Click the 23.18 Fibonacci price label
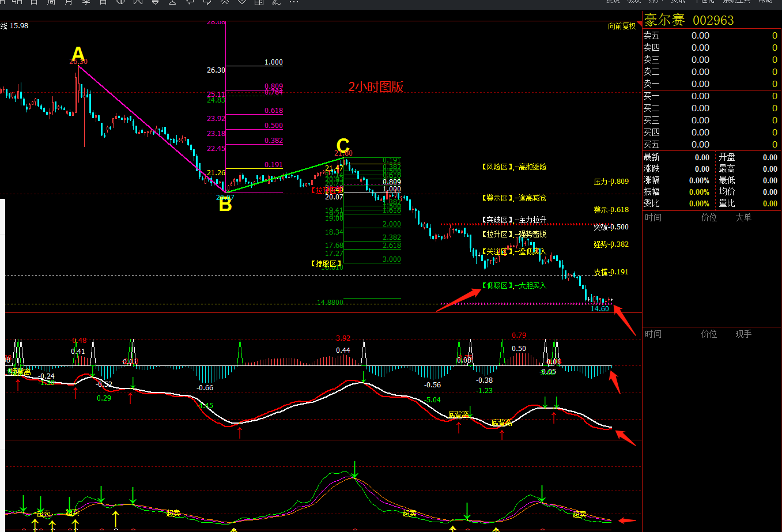 tap(216, 134)
